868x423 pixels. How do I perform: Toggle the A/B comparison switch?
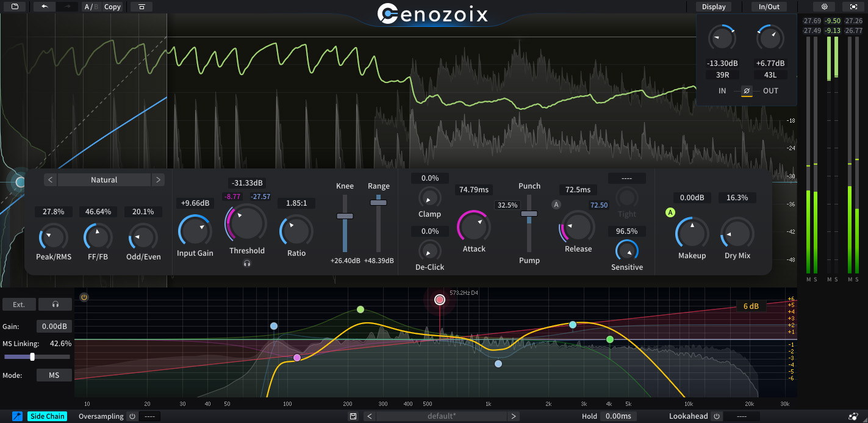(x=91, y=7)
